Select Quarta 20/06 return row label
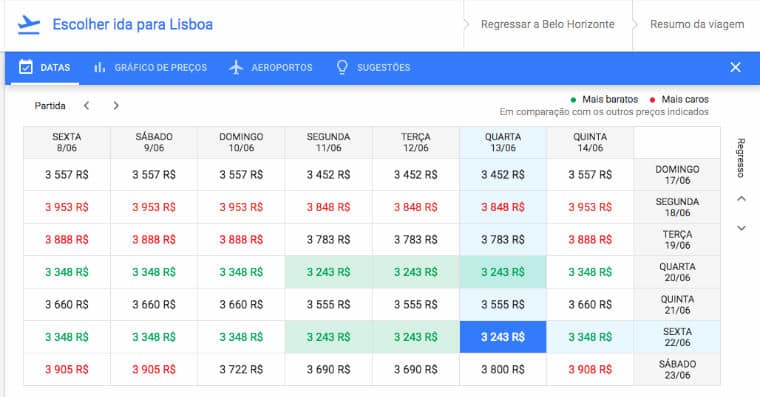Screen dimensions: 760x397 point(677,272)
